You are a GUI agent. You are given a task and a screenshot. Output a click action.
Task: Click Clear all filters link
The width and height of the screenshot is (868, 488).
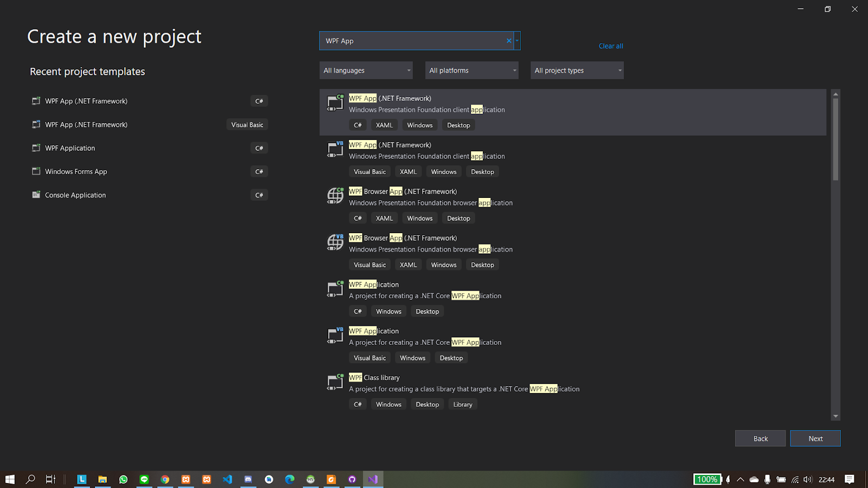[611, 46]
